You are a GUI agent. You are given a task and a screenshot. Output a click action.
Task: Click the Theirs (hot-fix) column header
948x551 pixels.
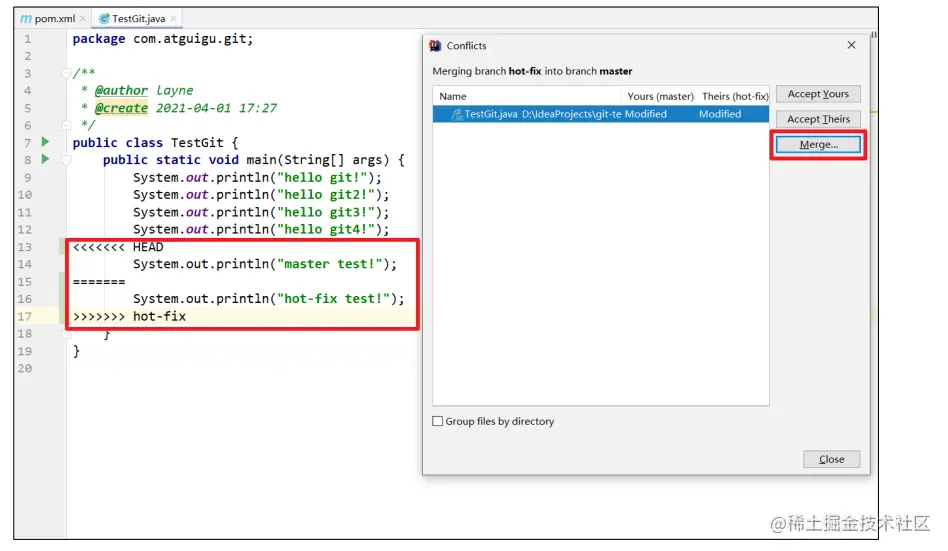735,96
